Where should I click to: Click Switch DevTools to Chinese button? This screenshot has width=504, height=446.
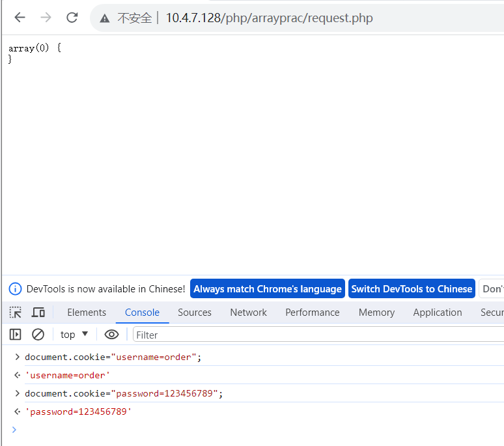pyautogui.click(x=412, y=288)
